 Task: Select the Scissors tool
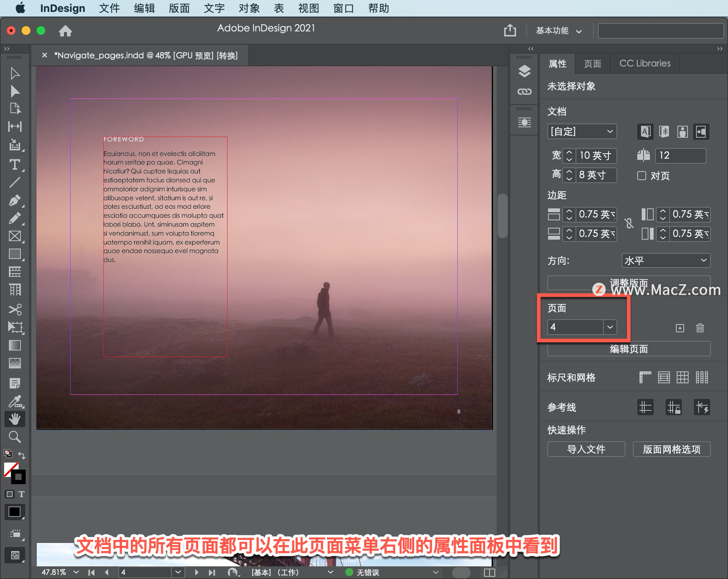click(15, 309)
